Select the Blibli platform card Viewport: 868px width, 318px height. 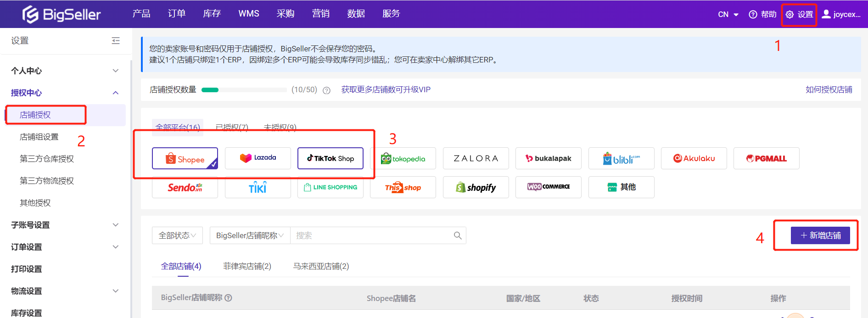coord(622,158)
